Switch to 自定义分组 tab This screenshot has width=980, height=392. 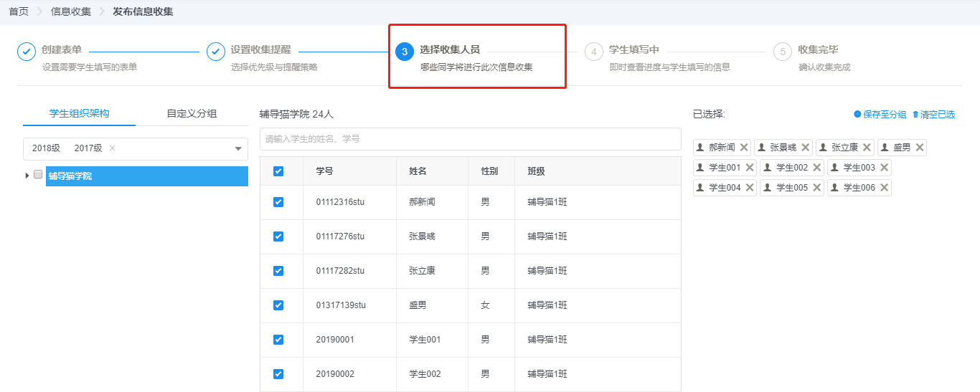[192, 114]
